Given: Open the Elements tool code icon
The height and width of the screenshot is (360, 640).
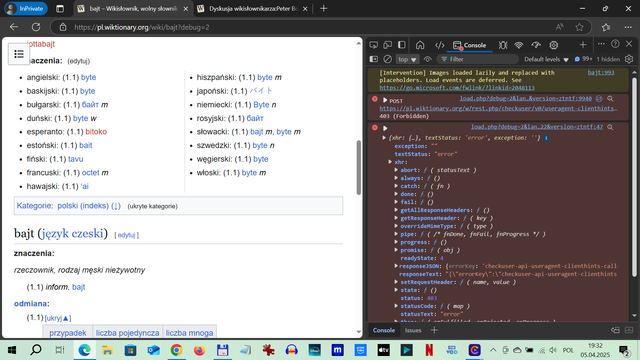Looking at the screenshot, I should point(439,45).
